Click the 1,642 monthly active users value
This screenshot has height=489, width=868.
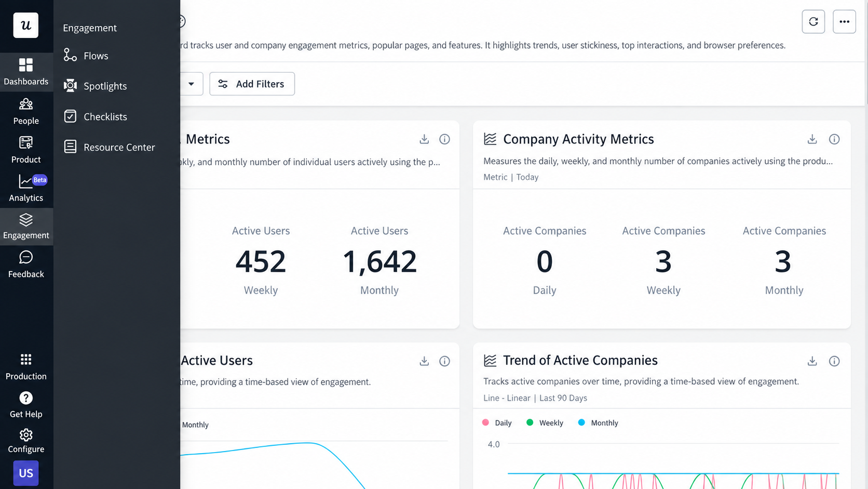pyautogui.click(x=379, y=261)
